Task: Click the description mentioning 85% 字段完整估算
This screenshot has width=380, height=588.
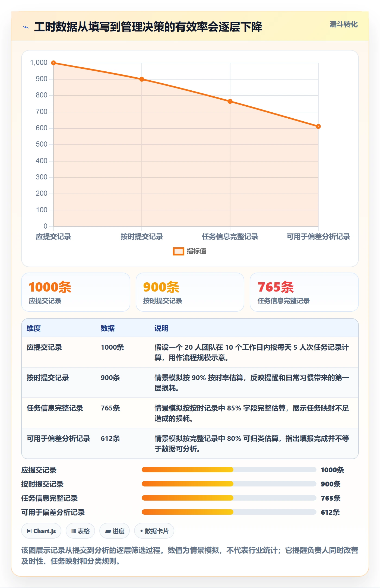Action: [x=252, y=413]
